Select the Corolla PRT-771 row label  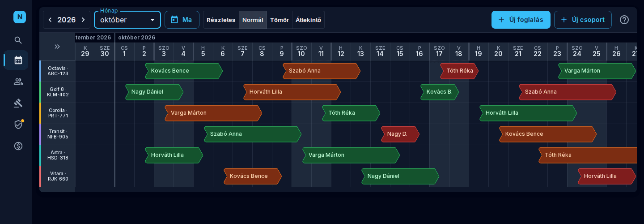point(58,113)
